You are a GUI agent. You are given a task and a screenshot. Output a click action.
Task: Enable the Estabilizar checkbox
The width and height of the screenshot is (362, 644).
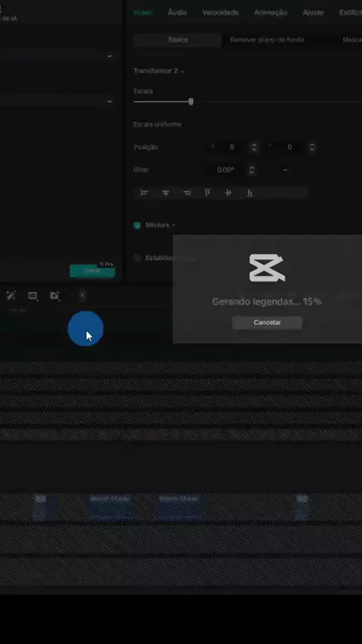tap(137, 259)
